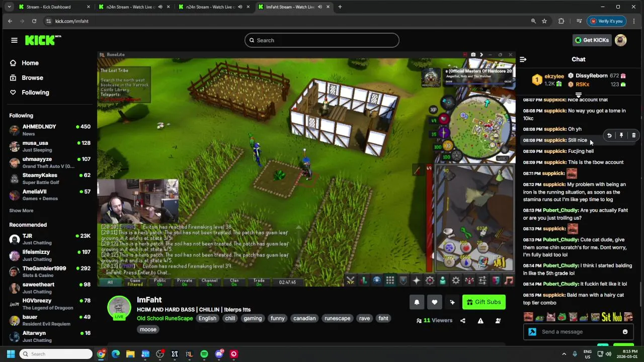Open the tab search dropdown chevron
644x362 pixels.
[x=9, y=7]
